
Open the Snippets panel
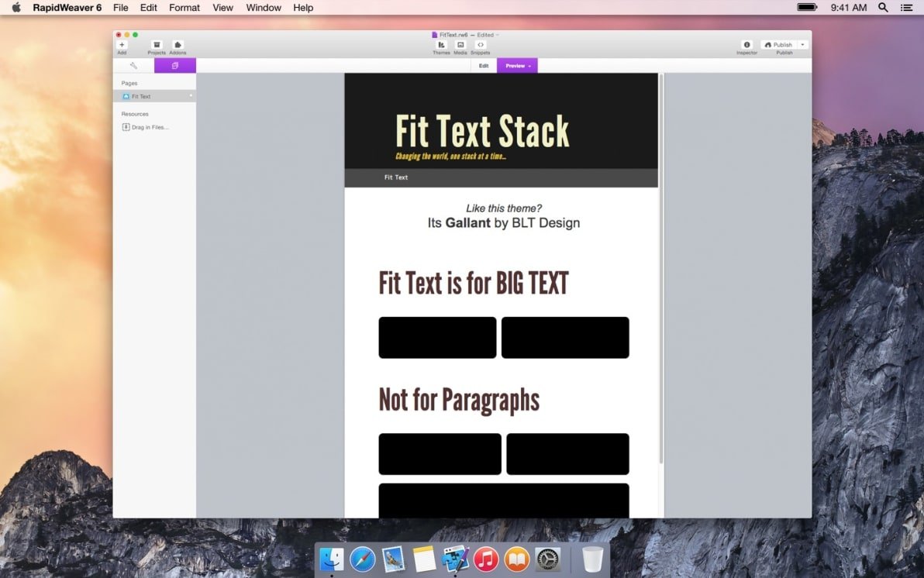[x=481, y=46]
